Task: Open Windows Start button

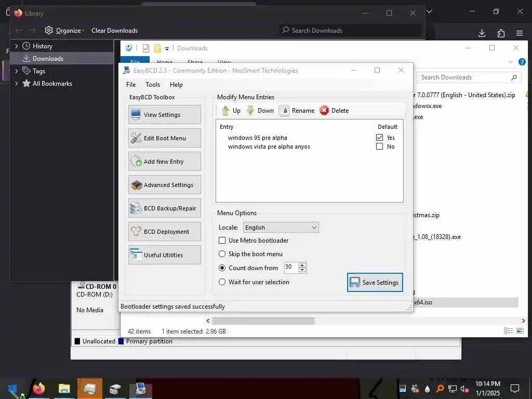Action: coord(12,389)
